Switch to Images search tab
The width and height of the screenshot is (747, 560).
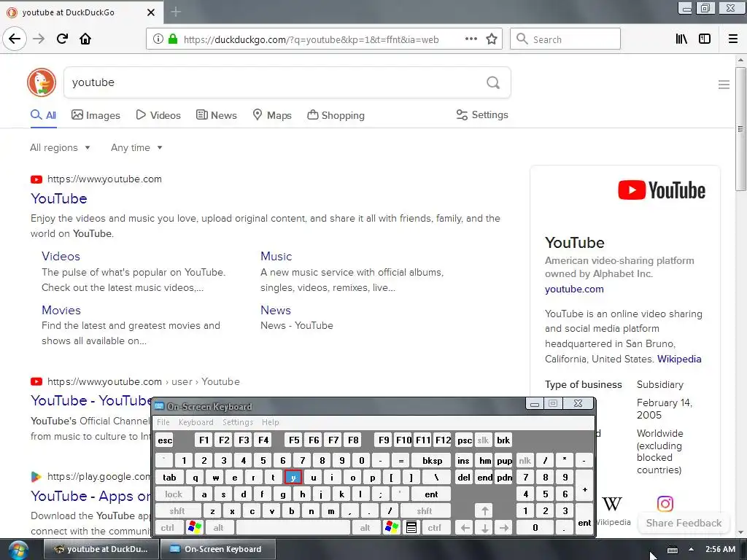(x=96, y=115)
